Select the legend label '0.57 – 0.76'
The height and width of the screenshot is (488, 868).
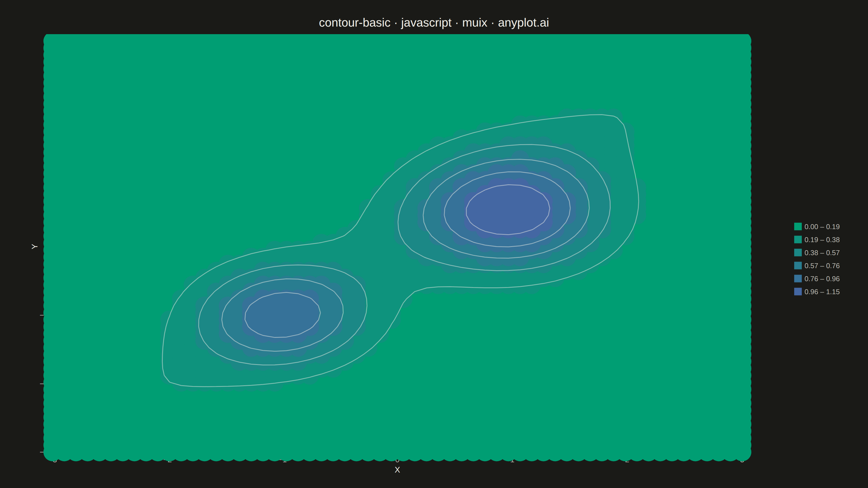pos(822,266)
